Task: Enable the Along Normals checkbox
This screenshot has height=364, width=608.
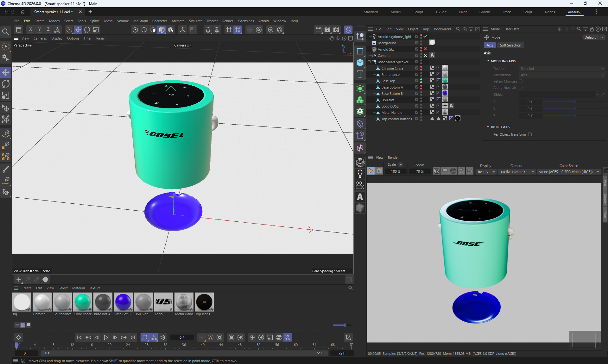Action: click(521, 88)
